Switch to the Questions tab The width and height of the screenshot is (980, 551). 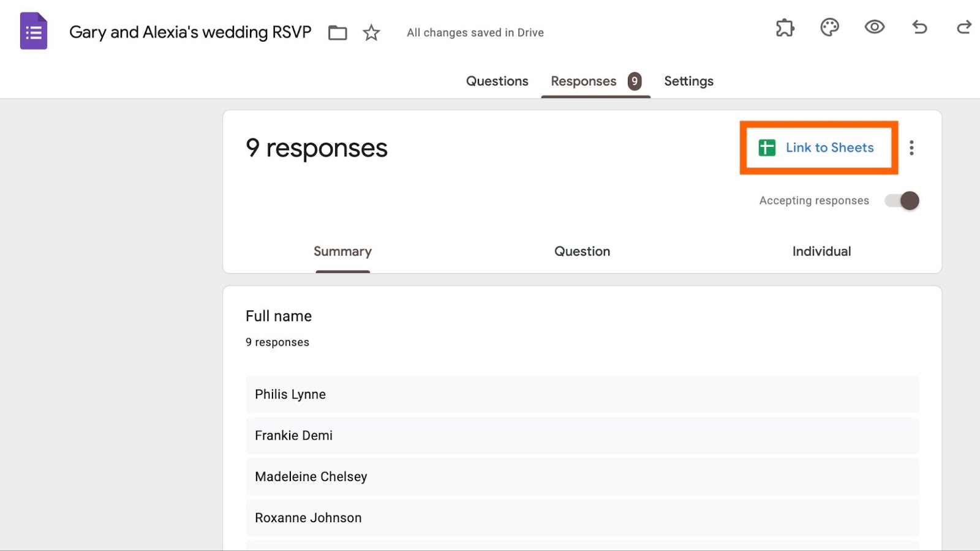(497, 81)
